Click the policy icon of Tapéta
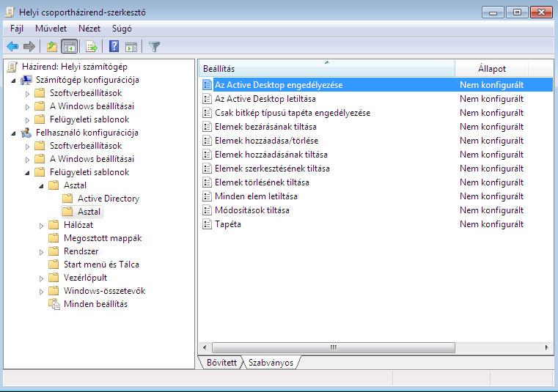 coord(207,224)
